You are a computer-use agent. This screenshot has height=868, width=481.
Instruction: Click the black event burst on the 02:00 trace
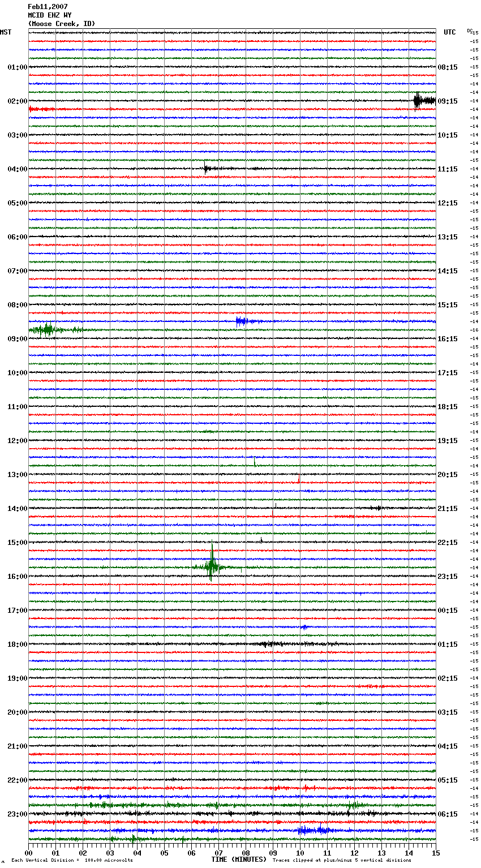point(424,101)
